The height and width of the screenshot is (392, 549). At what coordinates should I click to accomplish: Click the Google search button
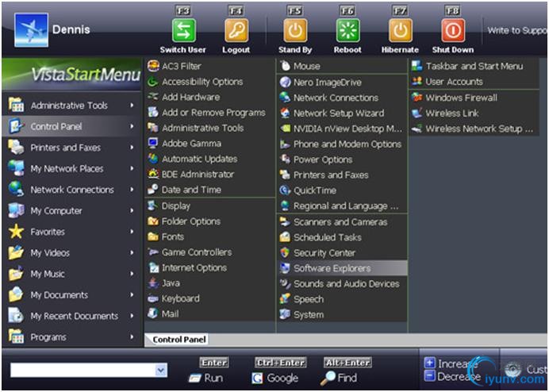tap(274, 378)
